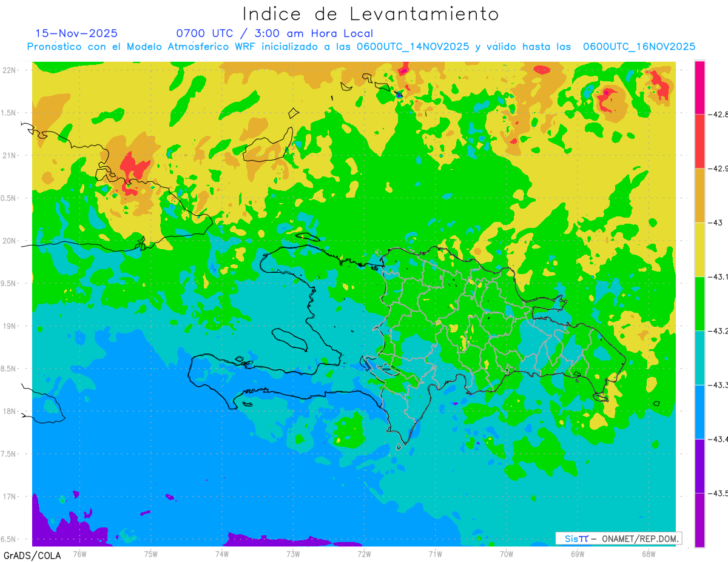
Task: Click the legend value '-43.5'
Action: (x=718, y=493)
